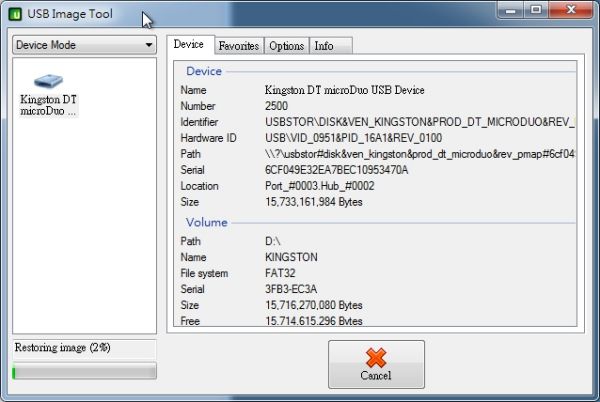
Task: Click the 'Restoring image (2%)' status text
Action: 62,347
